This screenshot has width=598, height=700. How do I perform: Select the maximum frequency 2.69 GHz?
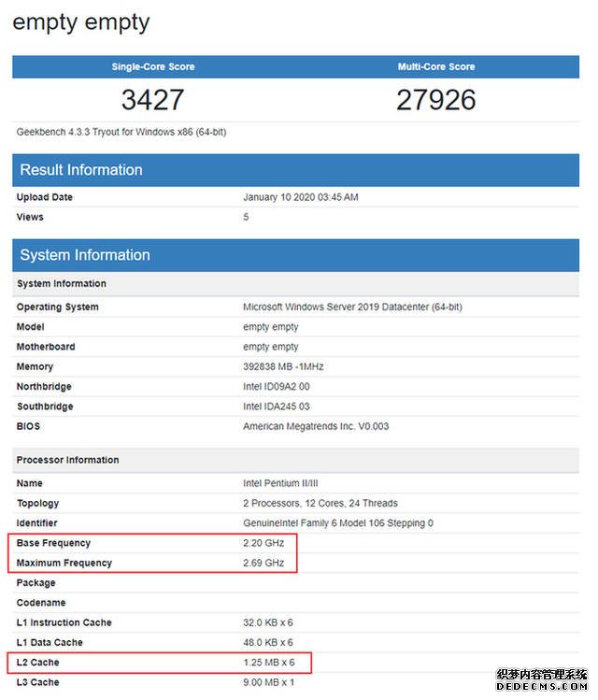263,564
